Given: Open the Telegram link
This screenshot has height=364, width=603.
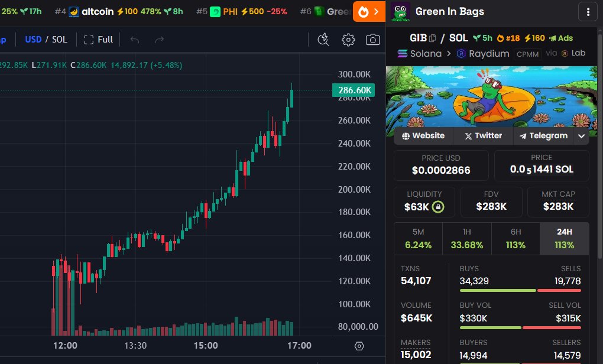Looking at the screenshot, I should pos(543,136).
